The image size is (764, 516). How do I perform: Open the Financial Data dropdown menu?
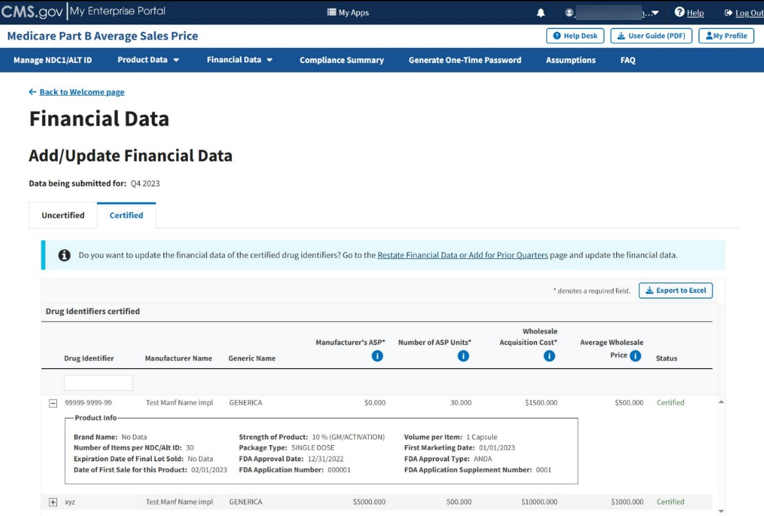click(239, 60)
